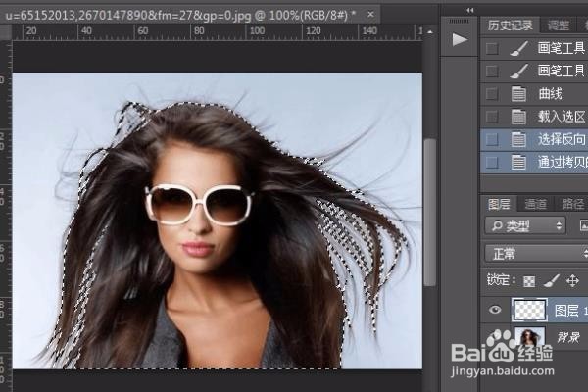Hide 图层 1 with its eye icon
Image resolution: width=588 pixels, height=392 pixels.
click(x=495, y=310)
